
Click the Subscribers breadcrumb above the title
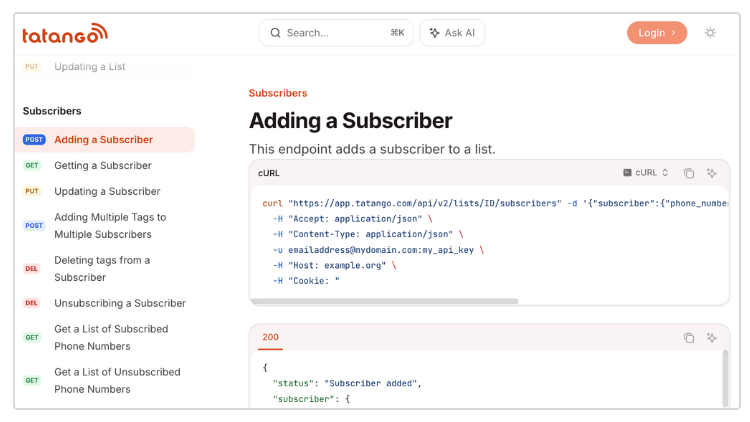pyautogui.click(x=278, y=93)
